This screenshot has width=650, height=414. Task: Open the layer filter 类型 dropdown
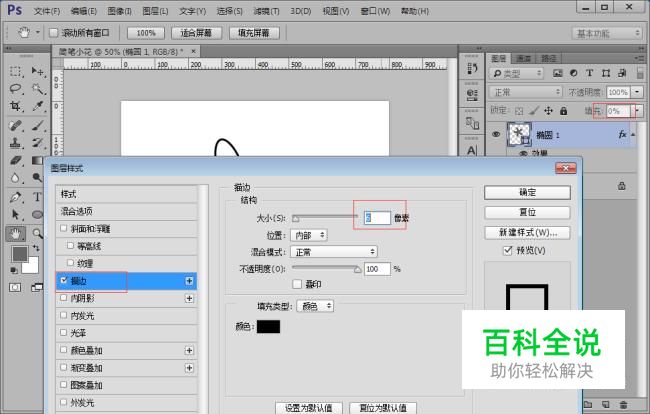516,73
